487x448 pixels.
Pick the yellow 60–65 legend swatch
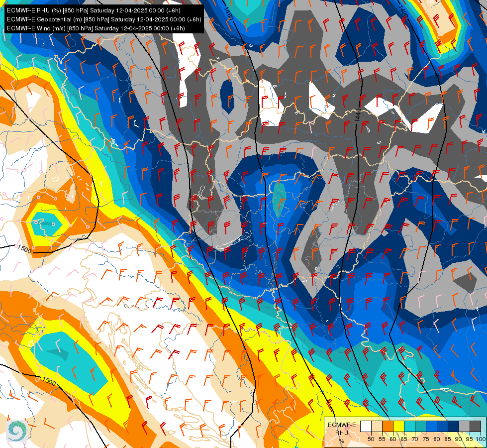(x=398, y=426)
